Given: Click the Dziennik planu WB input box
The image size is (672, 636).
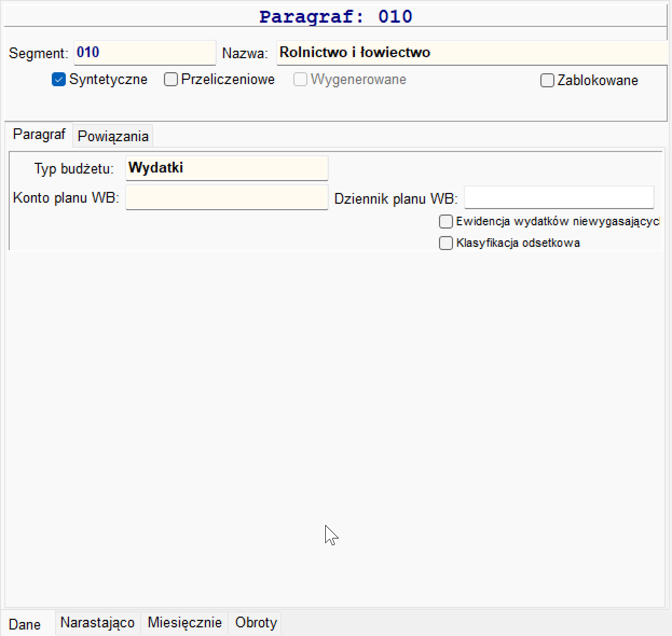Looking at the screenshot, I should 559,197.
